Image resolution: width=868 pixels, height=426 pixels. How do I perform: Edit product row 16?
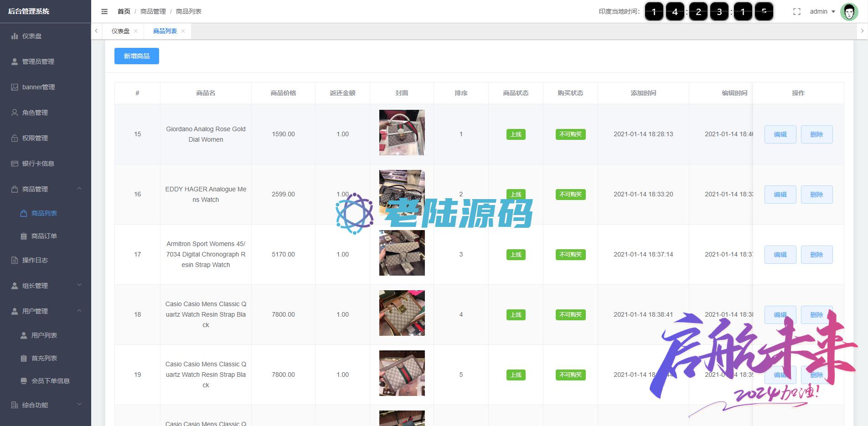(x=780, y=195)
